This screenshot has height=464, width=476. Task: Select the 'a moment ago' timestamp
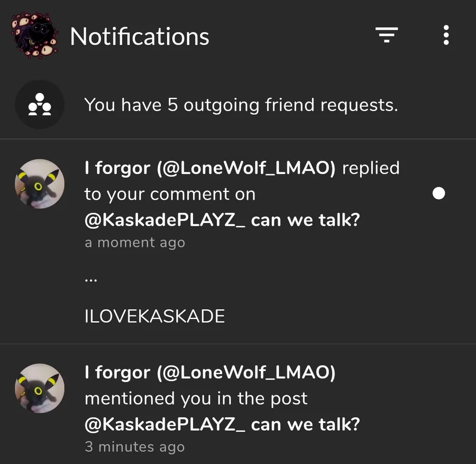coord(135,243)
